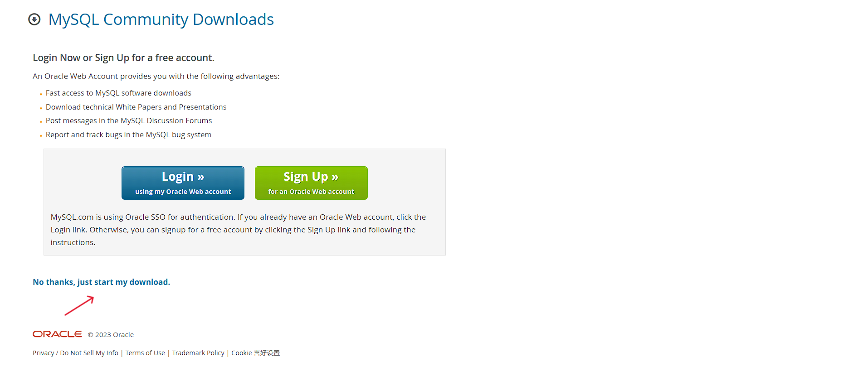This screenshot has height=381, width=868.
Task: Open the Terms of Use link
Action: click(x=145, y=353)
